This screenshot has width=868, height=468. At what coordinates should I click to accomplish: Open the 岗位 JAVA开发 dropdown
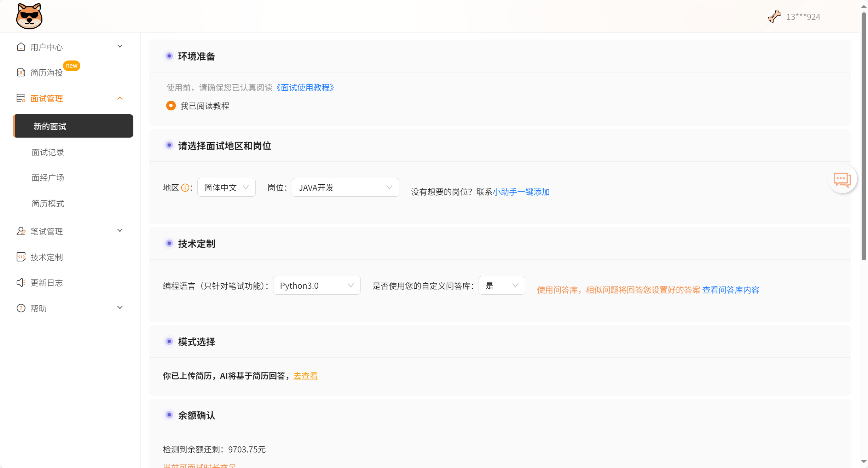click(345, 187)
